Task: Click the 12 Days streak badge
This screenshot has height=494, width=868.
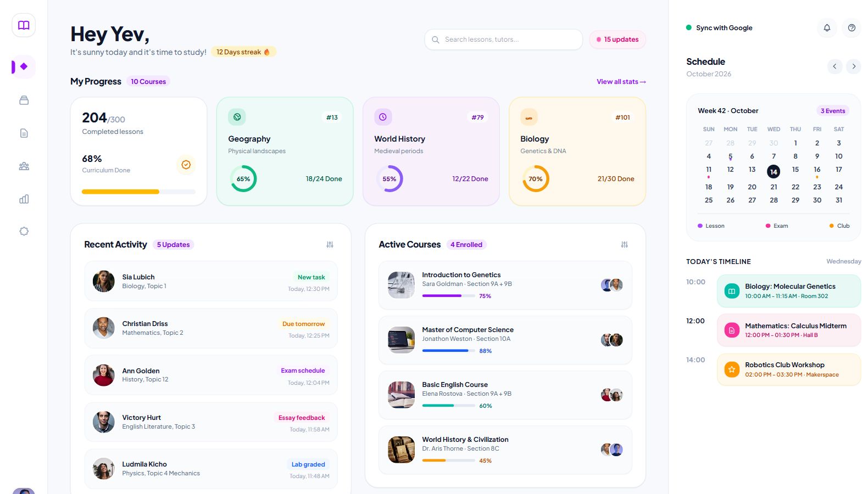Action: (243, 52)
